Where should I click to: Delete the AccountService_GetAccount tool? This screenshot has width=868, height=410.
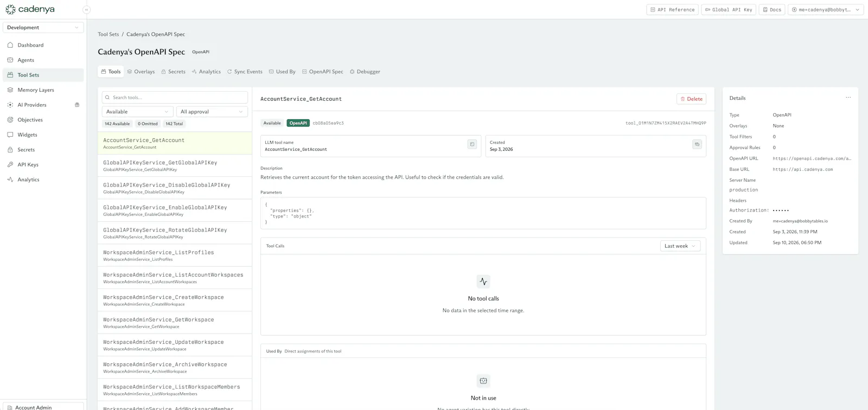click(692, 99)
